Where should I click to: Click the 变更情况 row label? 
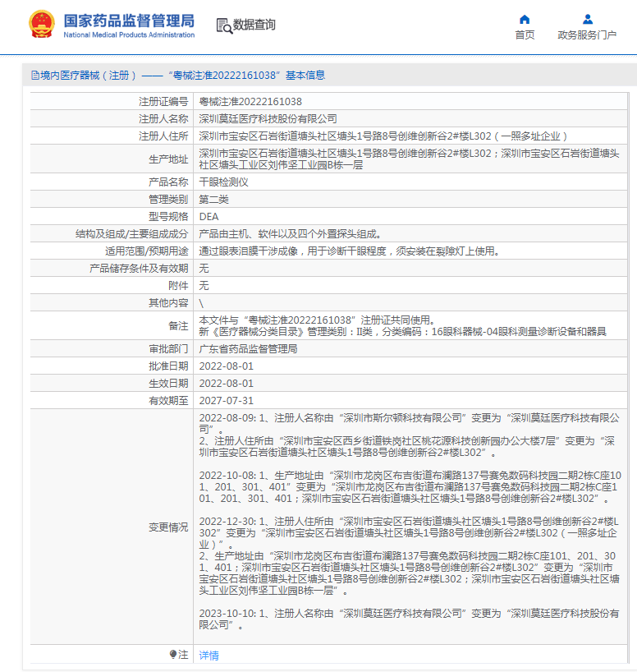point(168,527)
